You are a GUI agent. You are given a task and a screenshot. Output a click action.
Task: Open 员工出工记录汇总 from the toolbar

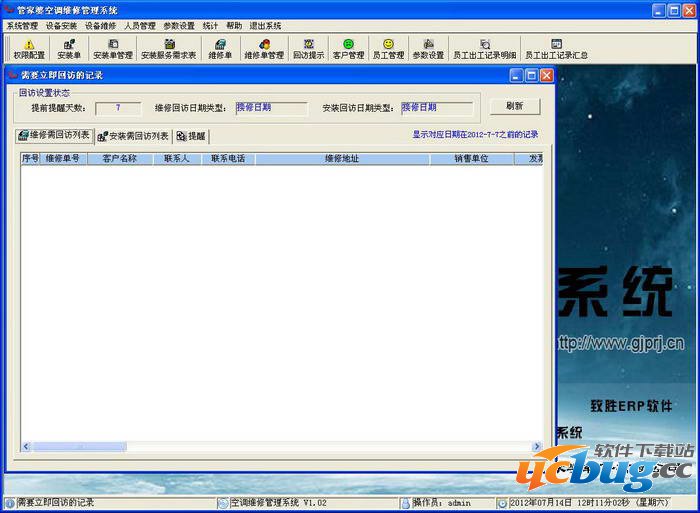tap(556, 49)
